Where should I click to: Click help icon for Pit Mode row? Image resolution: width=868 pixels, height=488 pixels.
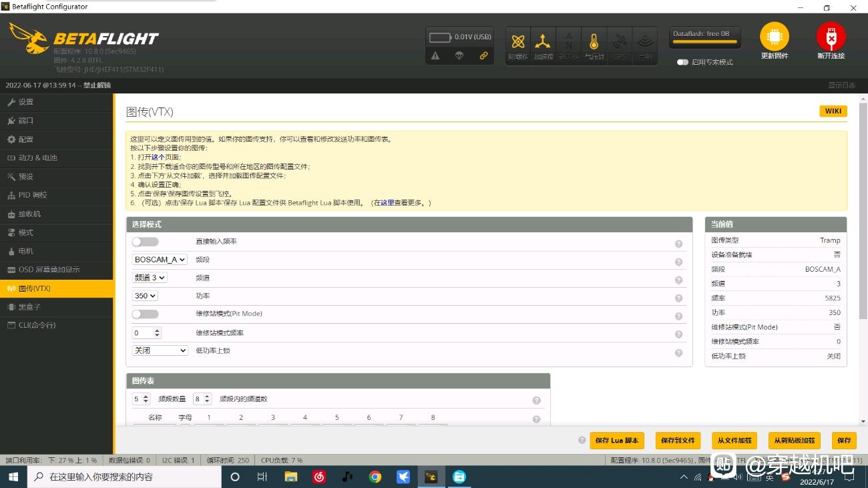pos(678,316)
